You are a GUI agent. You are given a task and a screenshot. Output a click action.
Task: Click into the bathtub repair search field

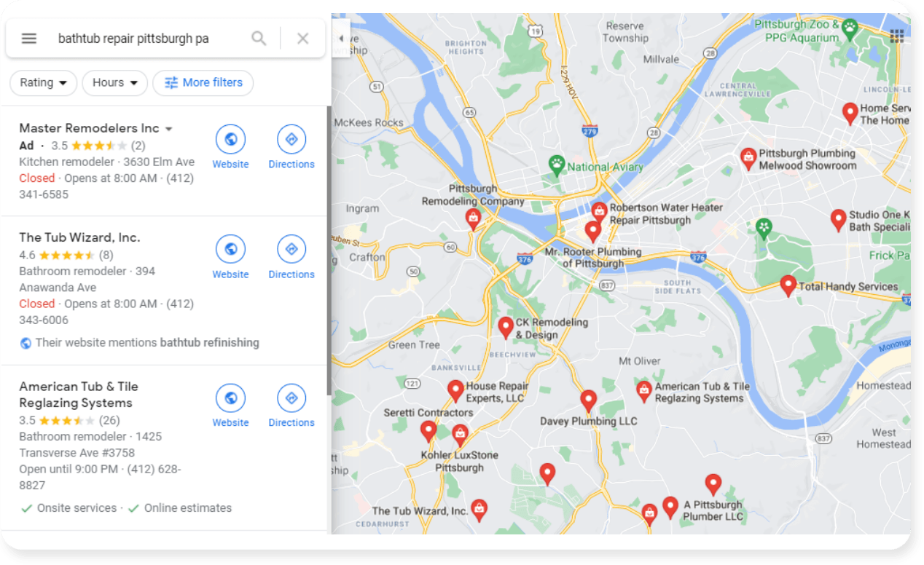(x=146, y=39)
